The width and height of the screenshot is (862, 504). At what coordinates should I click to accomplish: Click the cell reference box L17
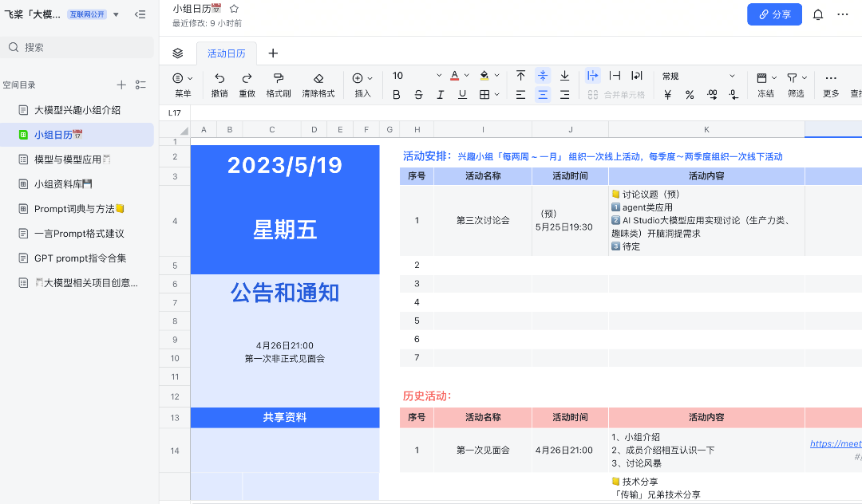click(175, 112)
